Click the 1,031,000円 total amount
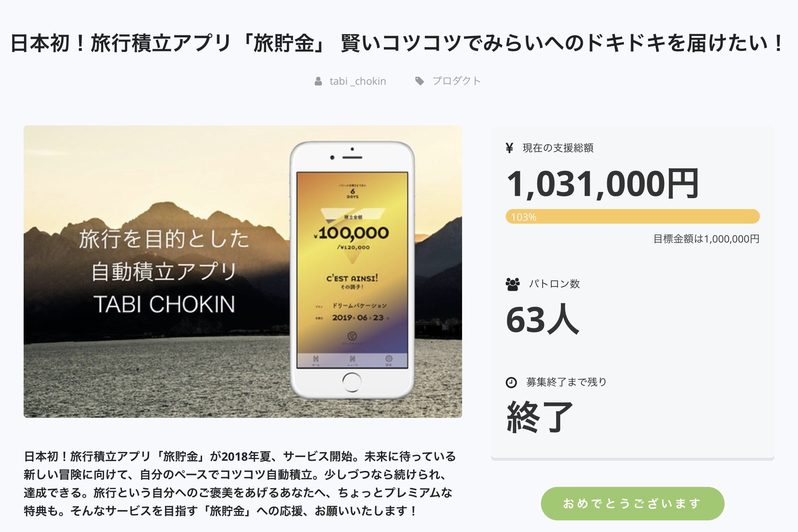The height and width of the screenshot is (532, 798). tap(602, 184)
